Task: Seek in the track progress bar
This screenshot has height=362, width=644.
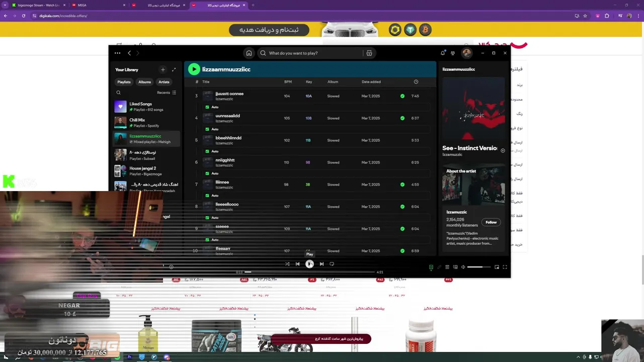Action: pos(309,272)
